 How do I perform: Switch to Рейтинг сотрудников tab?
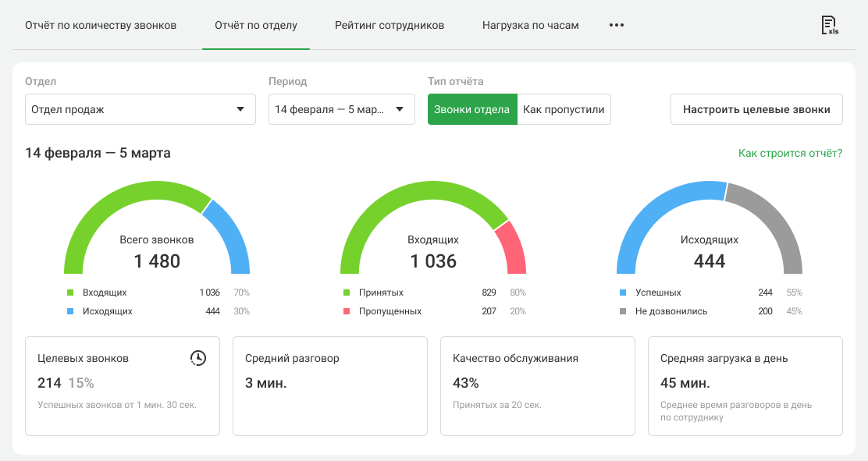(390, 25)
